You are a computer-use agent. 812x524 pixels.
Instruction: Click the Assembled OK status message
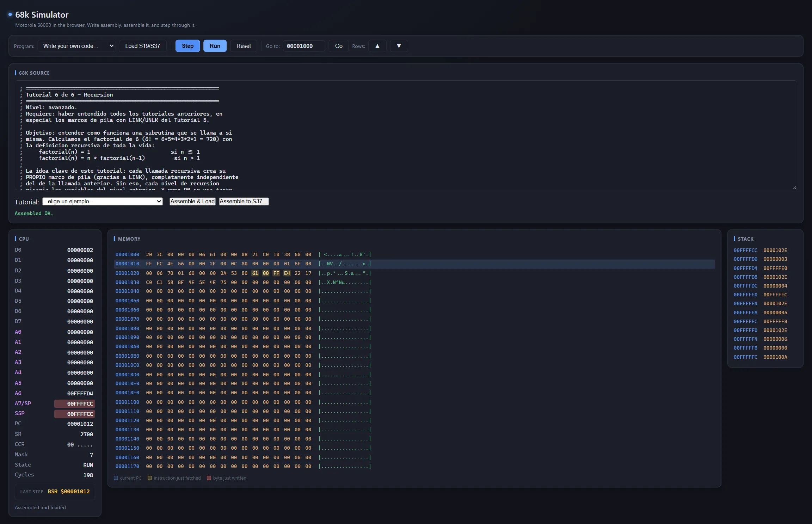point(34,213)
